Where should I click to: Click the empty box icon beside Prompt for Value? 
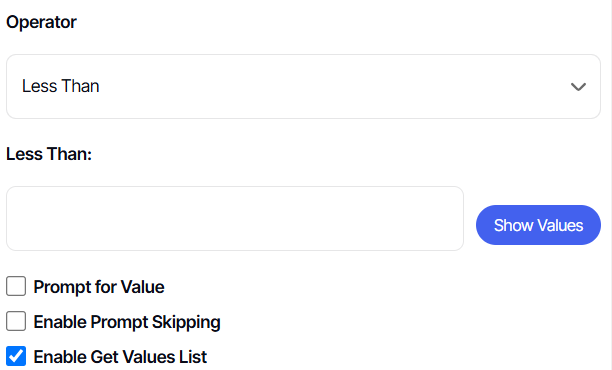[16, 286]
